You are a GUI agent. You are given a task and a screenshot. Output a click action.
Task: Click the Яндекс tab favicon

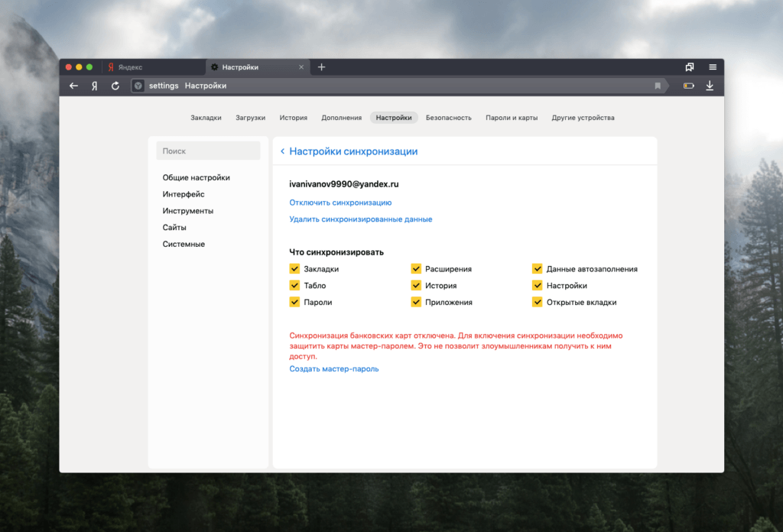coord(111,66)
